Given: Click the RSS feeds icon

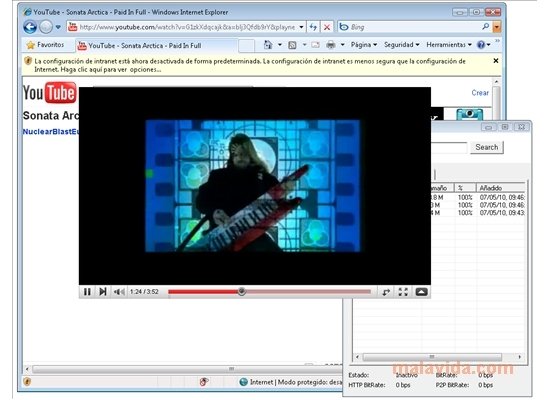Looking at the screenshot, I should (292, 45).
